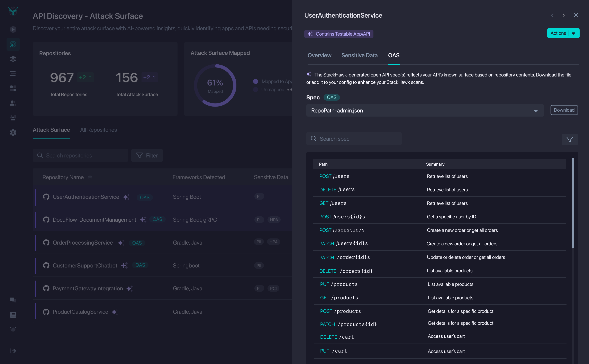This screenshot has width=589, height=364.
Task: Click the repositories Filter button
Action: [x=147, y=156]
